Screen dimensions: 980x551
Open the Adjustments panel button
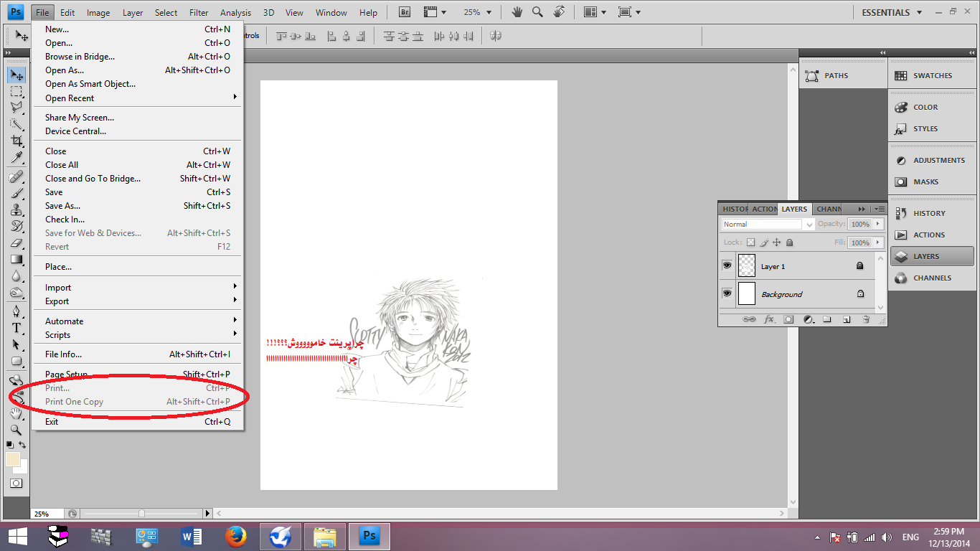932,160
